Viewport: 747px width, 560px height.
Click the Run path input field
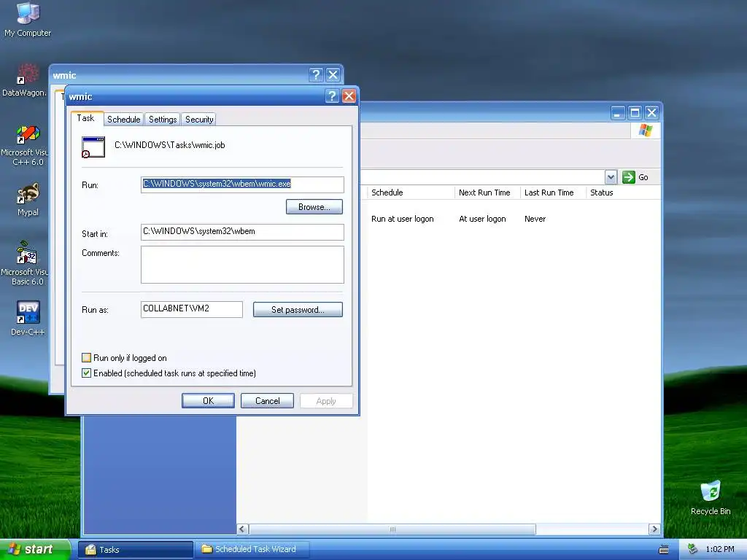pyautogui.click(x=242, y=184)
